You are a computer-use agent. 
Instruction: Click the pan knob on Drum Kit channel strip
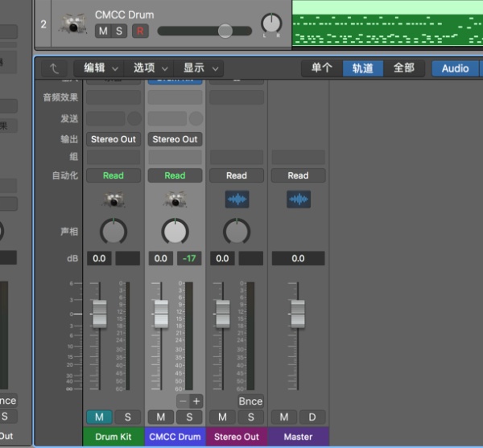coord(114,232)
